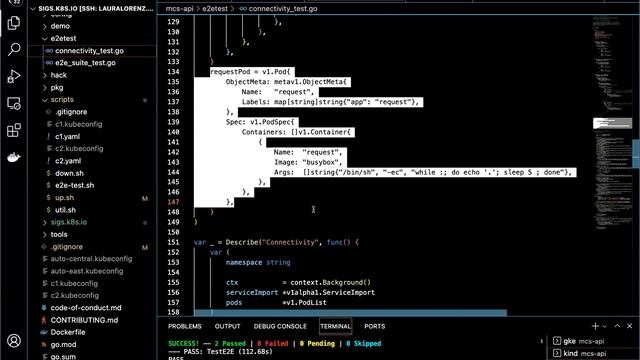
Task: Expand the tools folder
Action: tap(92, 234)
